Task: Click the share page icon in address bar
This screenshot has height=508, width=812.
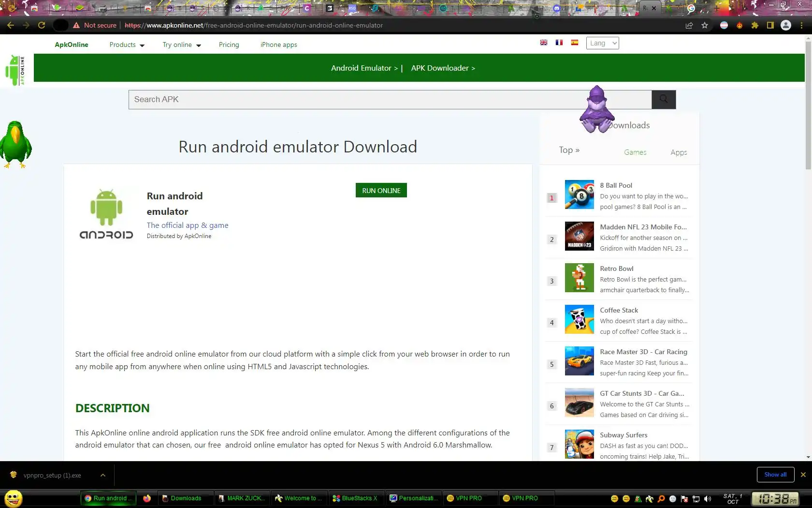Action: 689,25
